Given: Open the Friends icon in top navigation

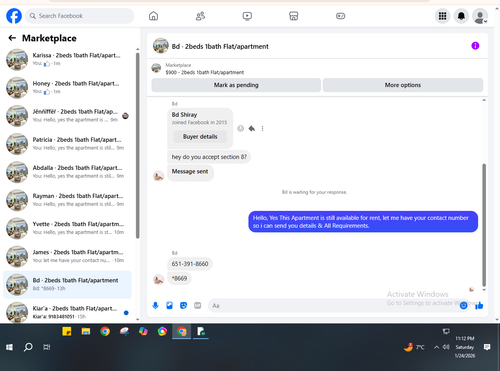Looking at the screenshot, I should pos(200,16).
